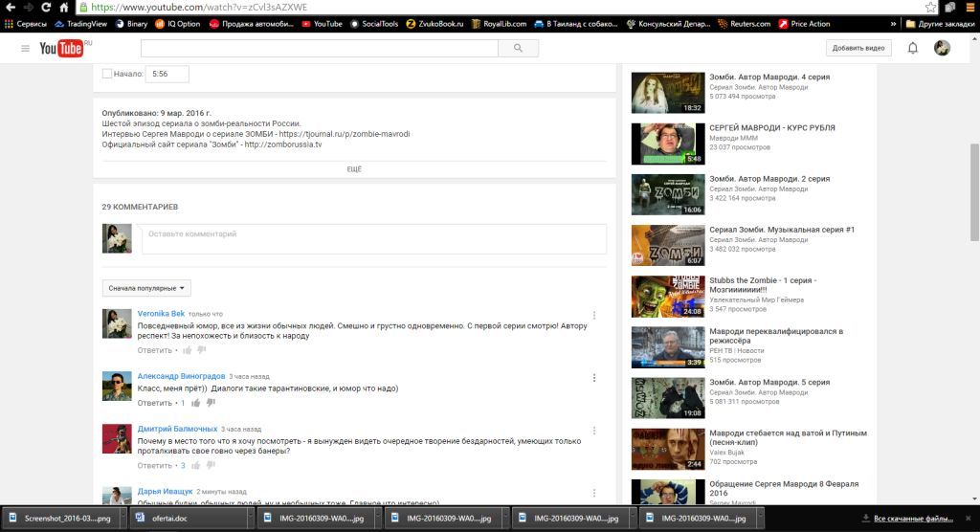Like Veronika Bek's comment
The height and width of the screenshot is (532, 980).
click(x=187, y=350)
